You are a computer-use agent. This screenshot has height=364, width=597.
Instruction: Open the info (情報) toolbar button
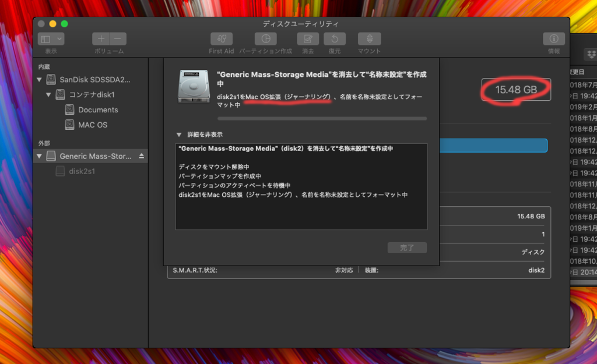click(x=554, y=39)
